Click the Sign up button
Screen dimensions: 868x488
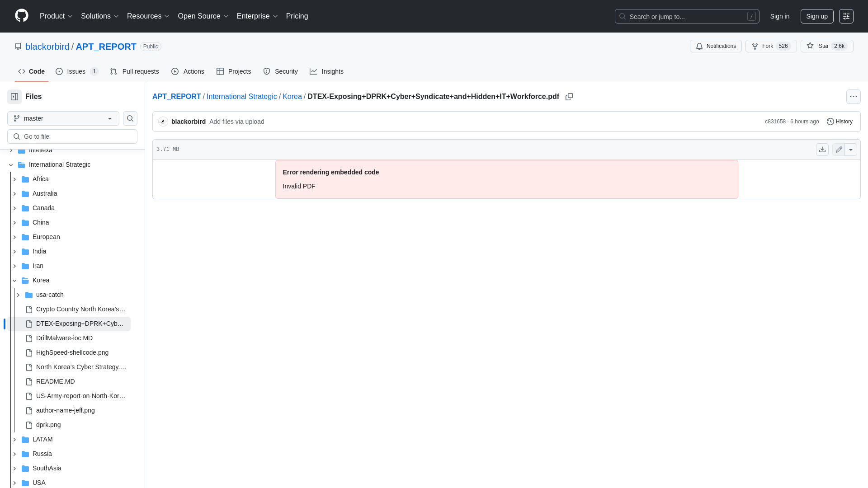816,16
